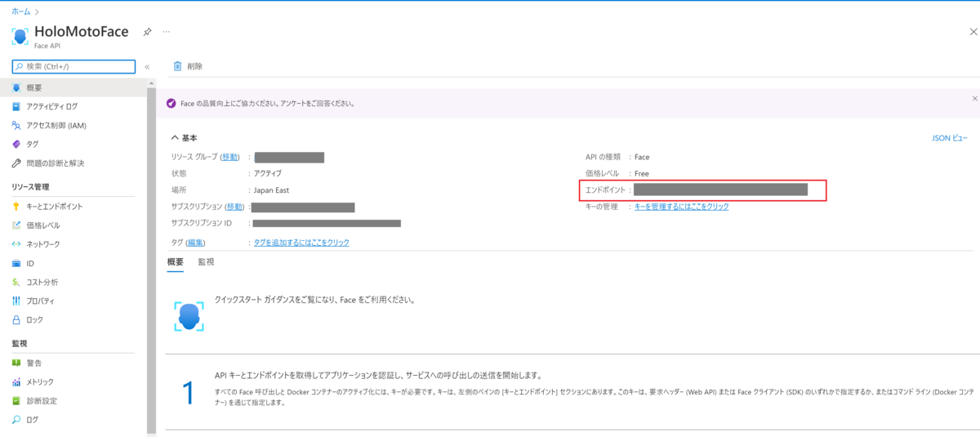
Task: Click the Face API icon beside title
Action: pos(21,37)
